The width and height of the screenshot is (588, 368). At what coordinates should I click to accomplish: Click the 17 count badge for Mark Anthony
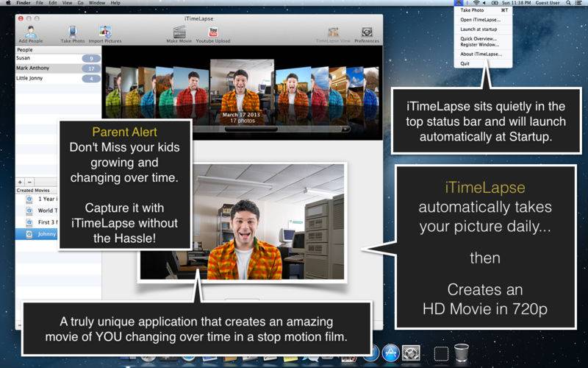coord(91,68)
